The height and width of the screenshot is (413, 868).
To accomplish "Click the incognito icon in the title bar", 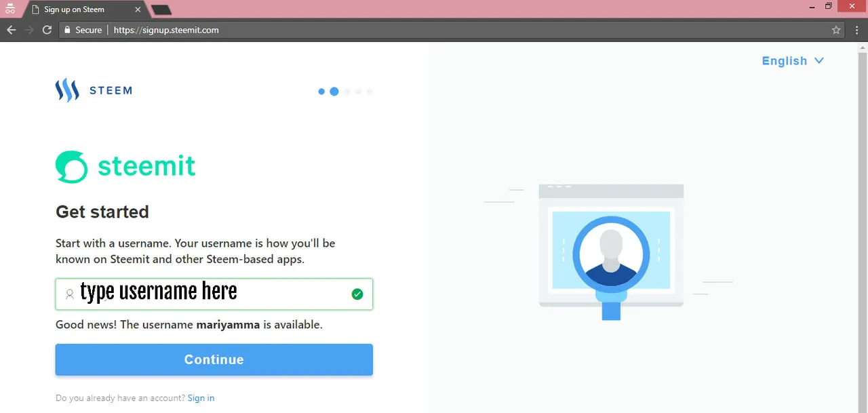I will (x=10, y=9).
